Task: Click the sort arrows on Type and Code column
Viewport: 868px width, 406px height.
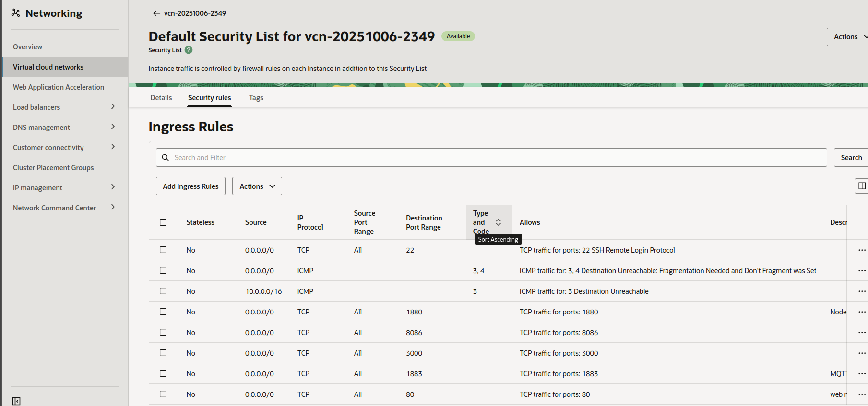Action: (498, 222)
